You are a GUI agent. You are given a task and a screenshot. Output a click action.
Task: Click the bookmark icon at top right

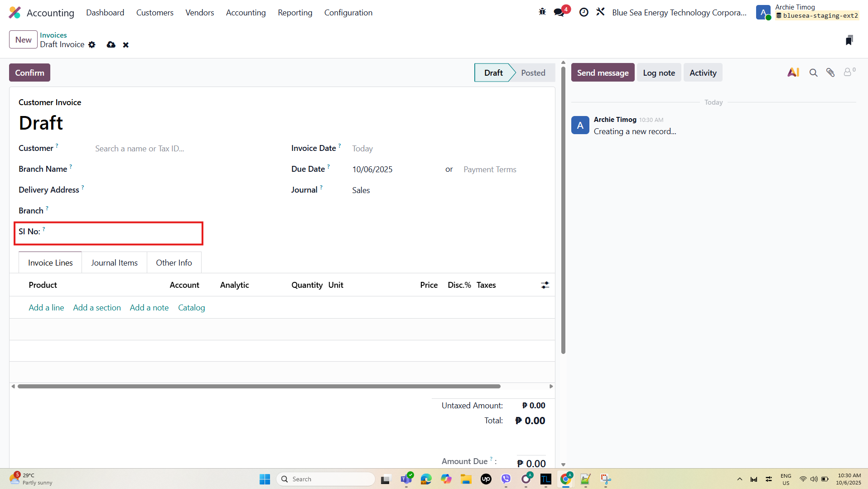click(849, 40)
